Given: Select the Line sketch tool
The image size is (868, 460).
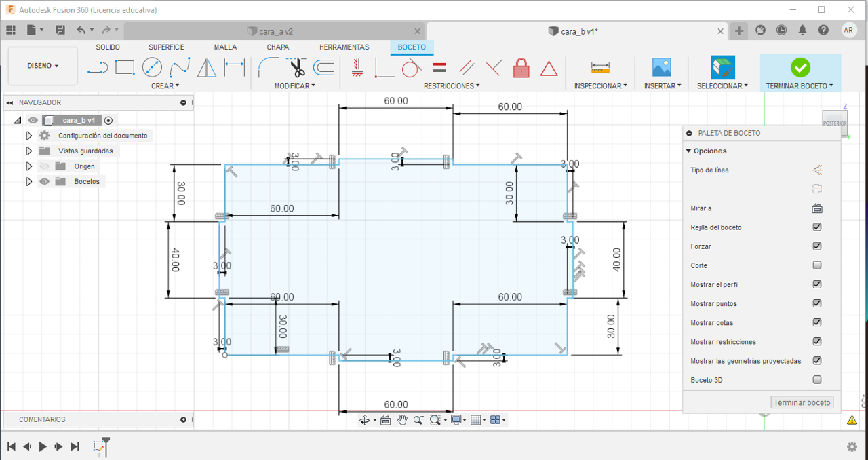Looking at the screenshot, I should (x=98, y=67).
